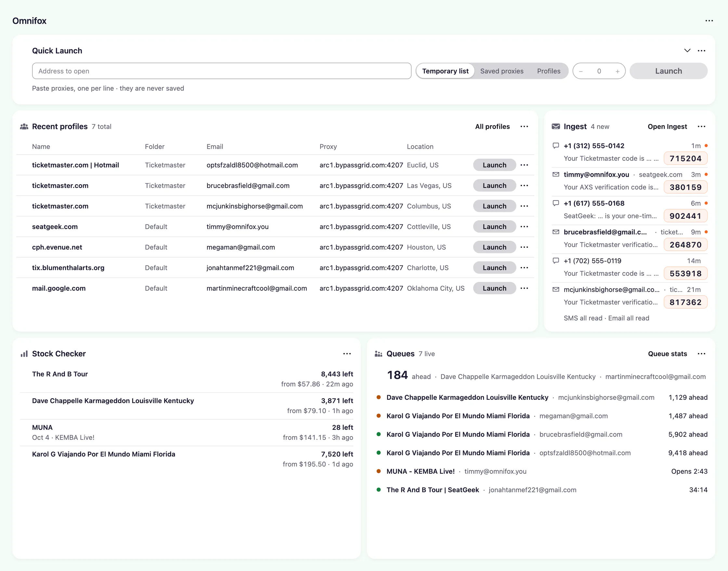Click the Address to open field
Image resolution: width=728 pixels, height=571 pixels.
point(221,71)
